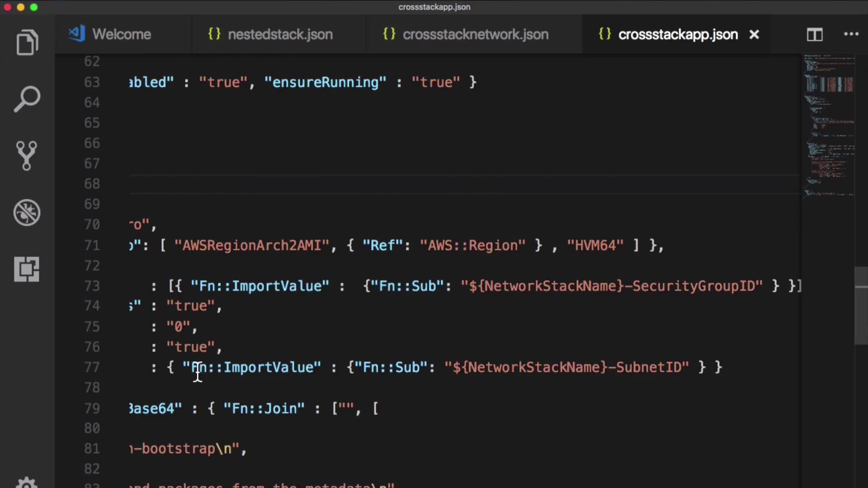Open the More Actions ellipsis menu
Viewport: 868px width, 488px height.
click(851, 34)
